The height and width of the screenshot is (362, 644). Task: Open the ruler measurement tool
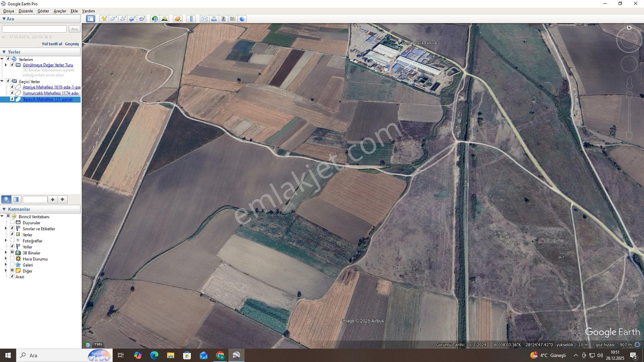191,19
